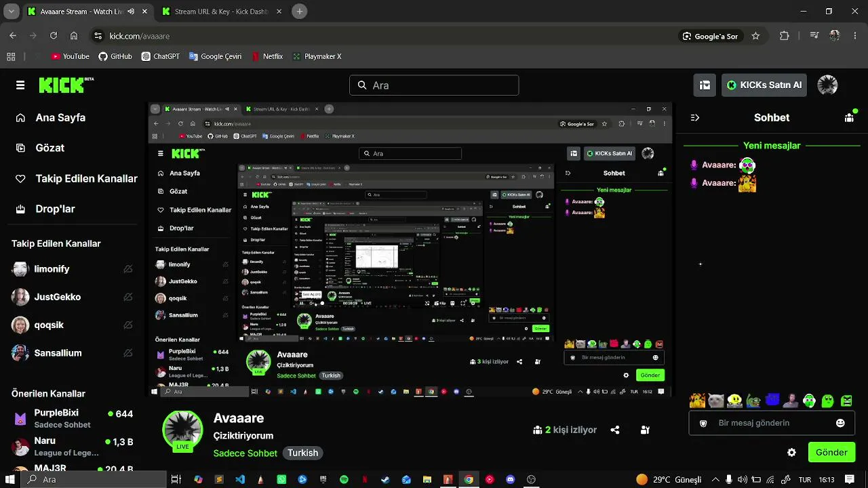Open YouTube bookmark
Viewport: 868px width, 488px height.
coord(71,57)
